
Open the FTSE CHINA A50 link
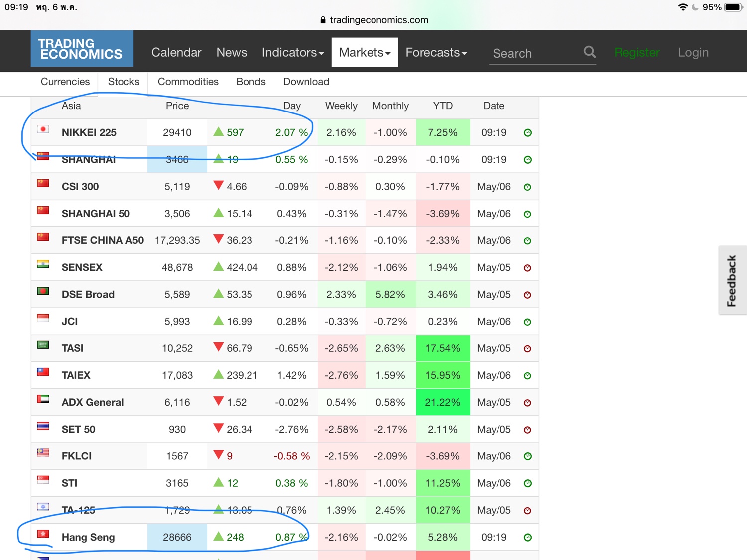[x=103, y=240]
